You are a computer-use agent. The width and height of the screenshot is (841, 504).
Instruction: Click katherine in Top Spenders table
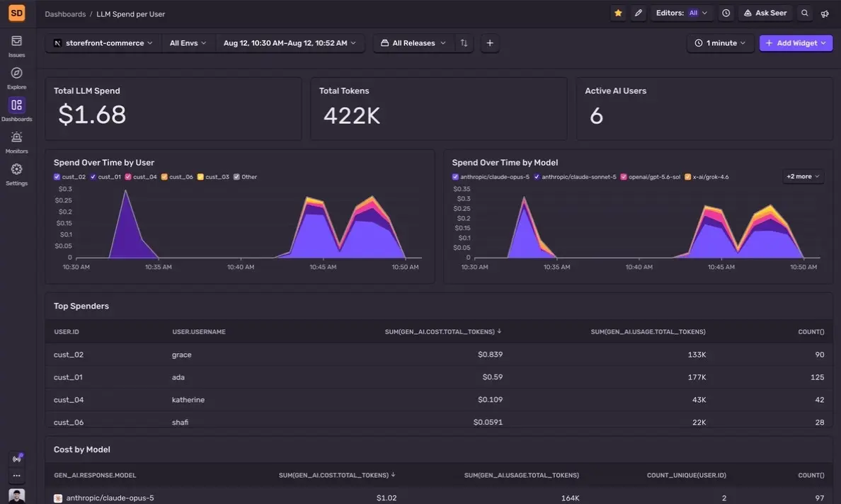pos(188,400)
